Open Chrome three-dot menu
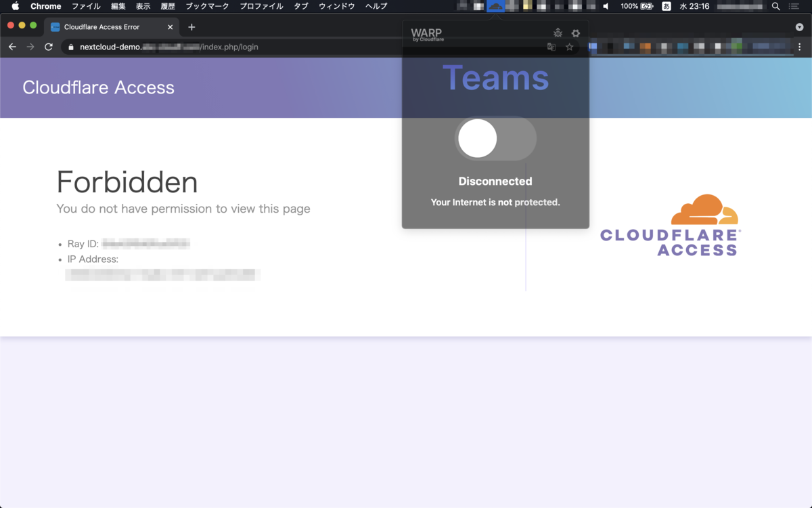Viewport: 812px width, 508px height. pyautogui.click(x=800, y=47)
